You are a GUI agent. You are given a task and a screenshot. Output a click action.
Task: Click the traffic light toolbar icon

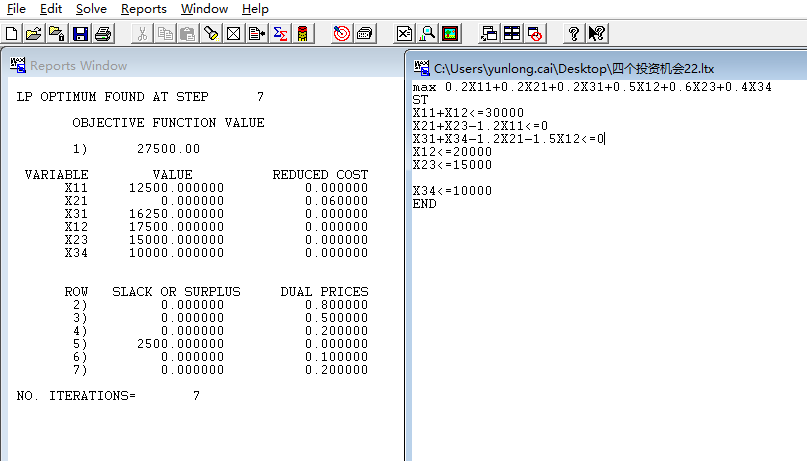pos(303,33)
